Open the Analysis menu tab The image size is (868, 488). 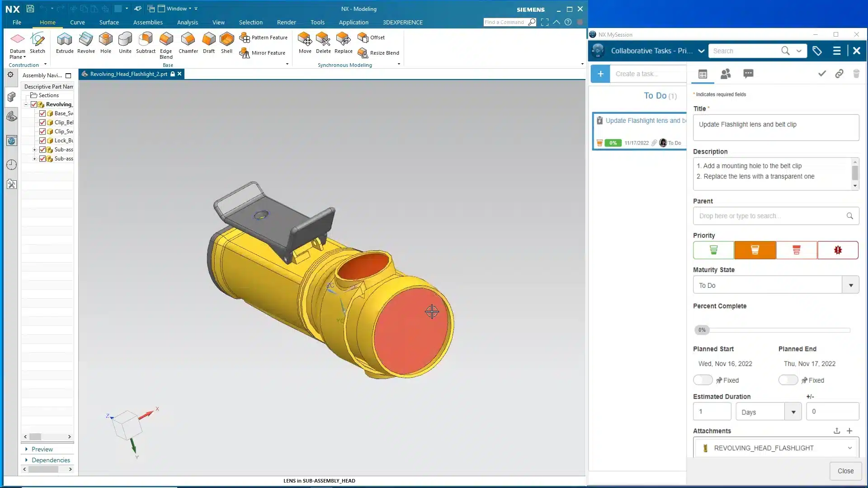point(187,22)
